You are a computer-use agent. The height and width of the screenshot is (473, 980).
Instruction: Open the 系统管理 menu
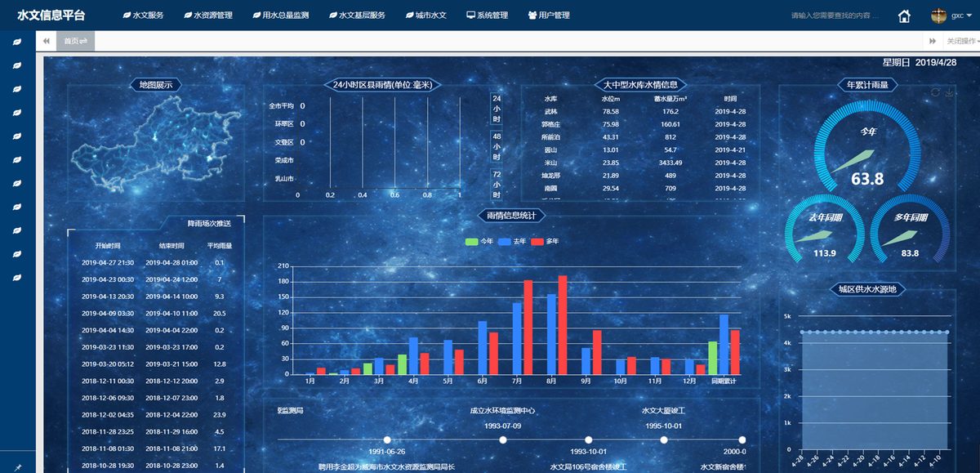coord(487,16)
